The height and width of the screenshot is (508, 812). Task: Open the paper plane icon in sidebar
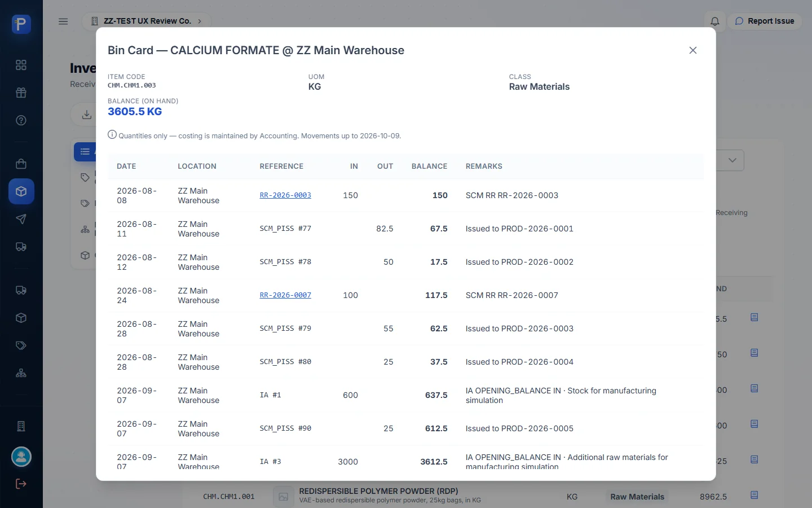[x=21, y=219]
